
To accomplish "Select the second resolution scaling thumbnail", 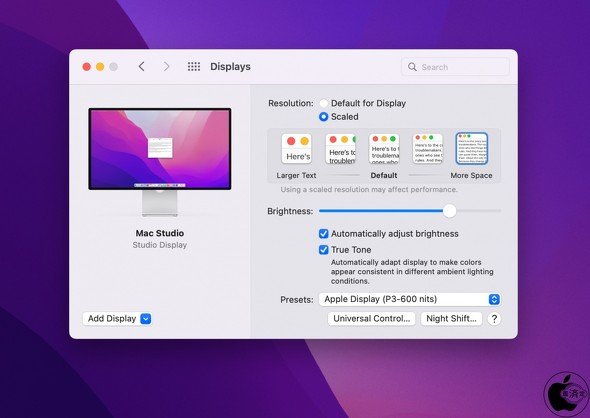I will (341, 149).
